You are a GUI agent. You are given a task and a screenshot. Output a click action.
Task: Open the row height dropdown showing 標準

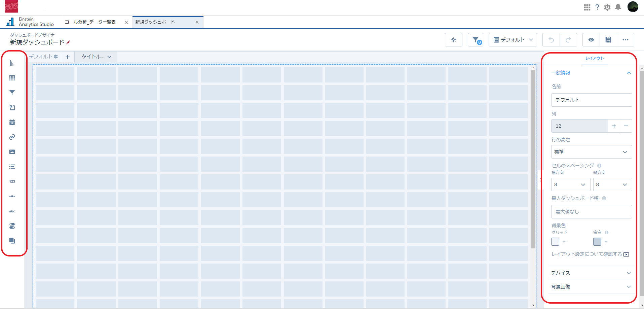pos(591,152)
